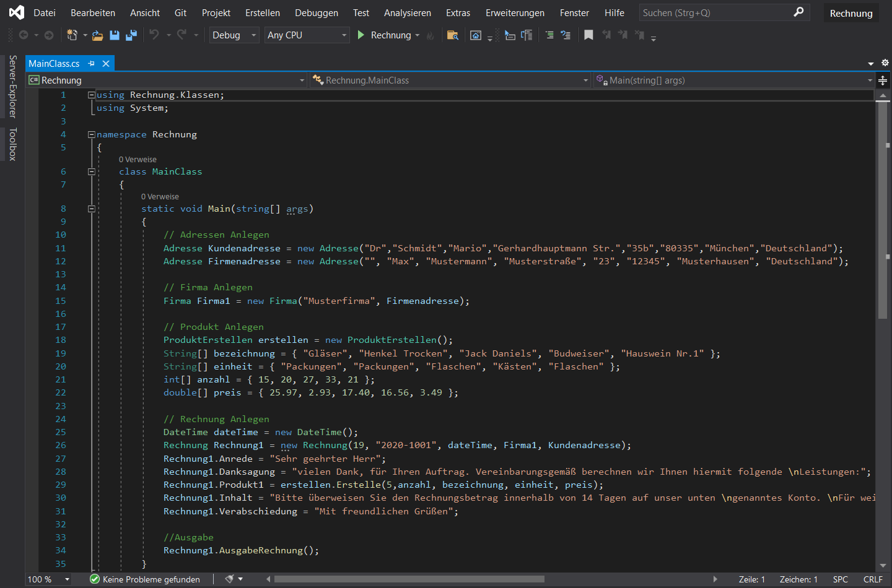Go to the previous bookmark
892x588 pixels.
pyautogui.click(x=606, y=35)
